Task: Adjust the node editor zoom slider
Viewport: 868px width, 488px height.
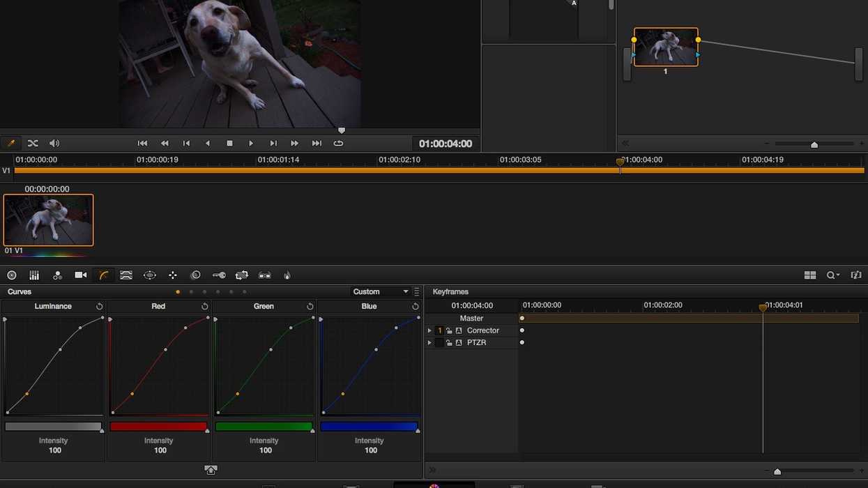Action: pyautogui.click(x=814, y=144)
